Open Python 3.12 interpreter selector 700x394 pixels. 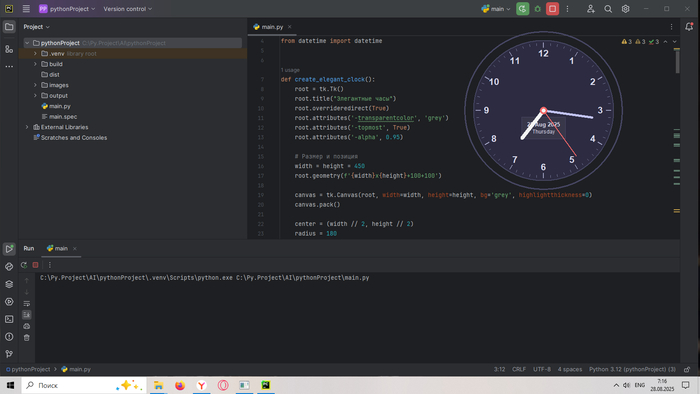[632, 369]
